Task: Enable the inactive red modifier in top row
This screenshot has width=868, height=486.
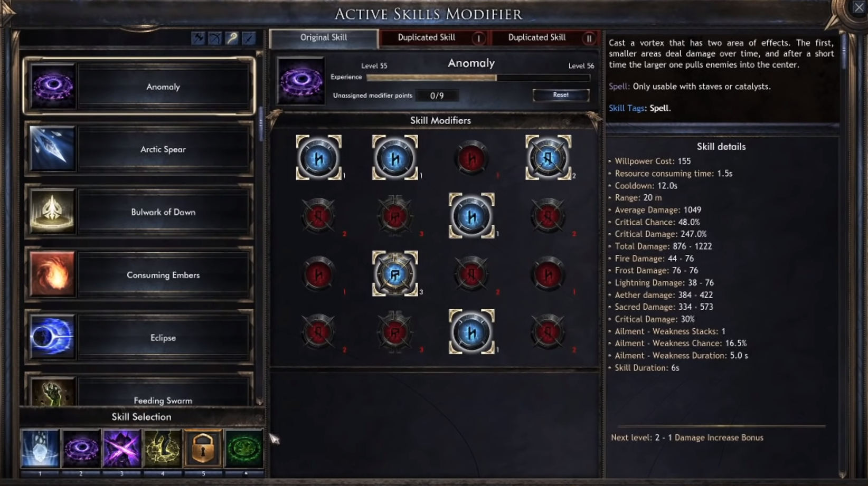Action: [471, 158]
